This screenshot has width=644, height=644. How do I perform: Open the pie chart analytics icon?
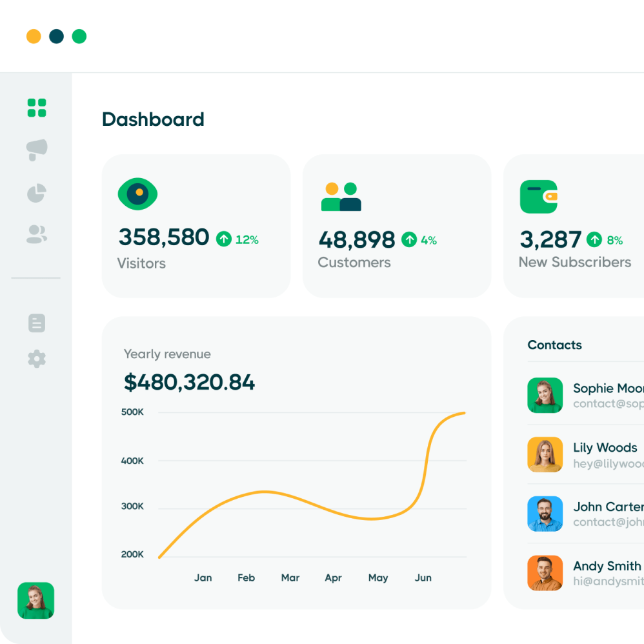tap(37, 193)
